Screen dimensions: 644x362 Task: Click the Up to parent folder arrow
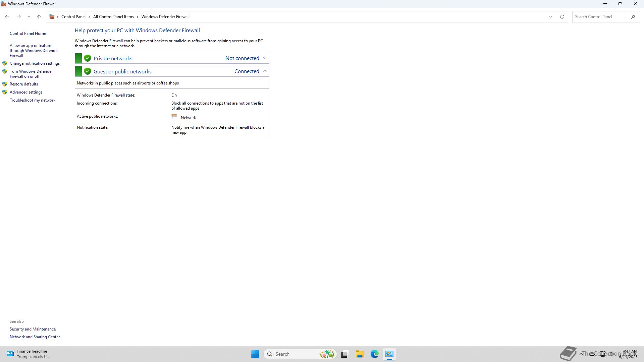tap(39, 17)
